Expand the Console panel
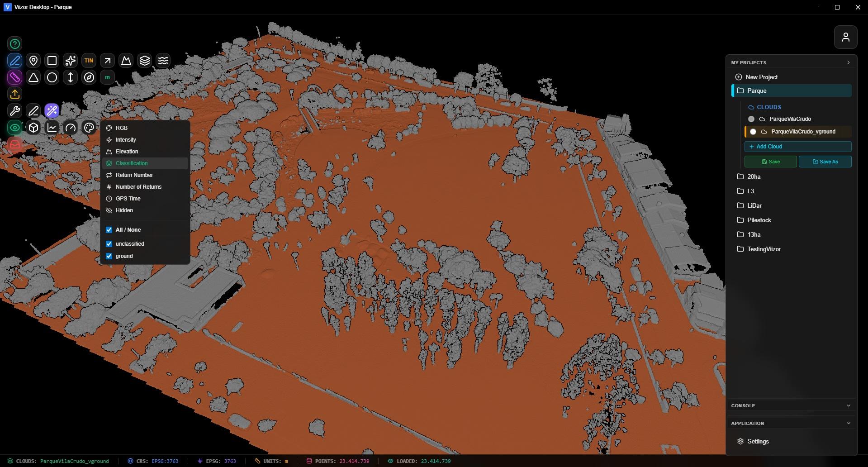 [848, 405]
